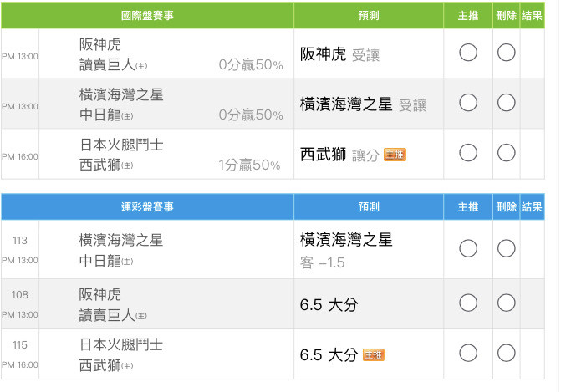Select 主推 radio for game 108 6.5 大分
Image resolution: width=566 pixels, height=392 pixels.
[x=468, y=303]
